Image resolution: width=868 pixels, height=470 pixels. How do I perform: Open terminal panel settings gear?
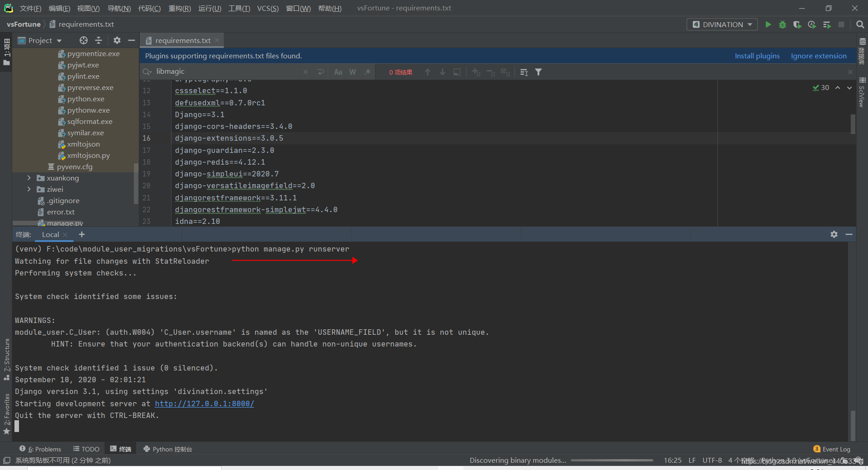[x=834, y=234]
